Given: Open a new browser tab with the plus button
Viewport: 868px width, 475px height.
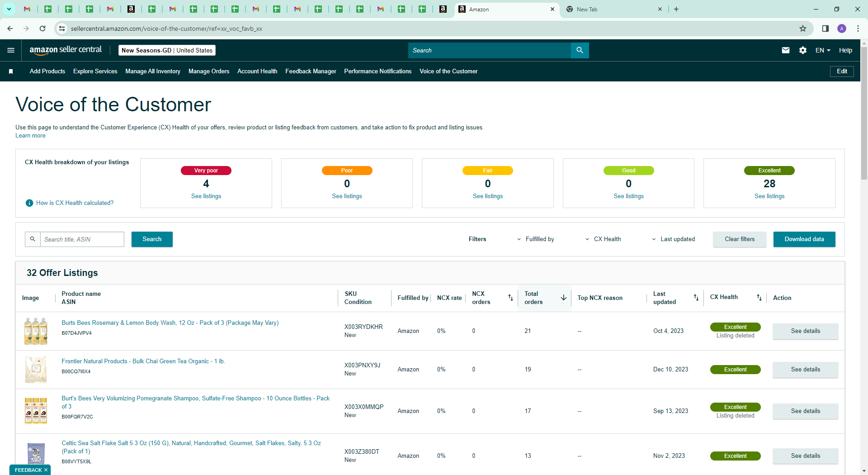Looking at the screenshot, I should 676,9.
